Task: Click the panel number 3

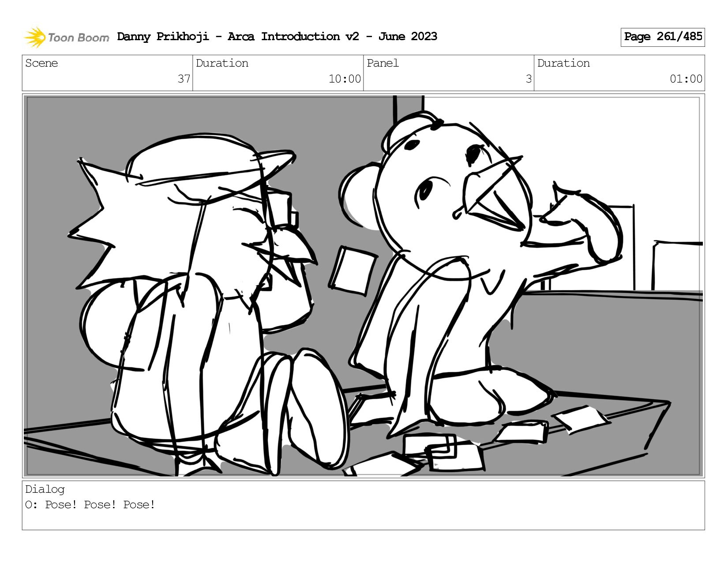Action: pyautogui.click(x=529, y=79)
